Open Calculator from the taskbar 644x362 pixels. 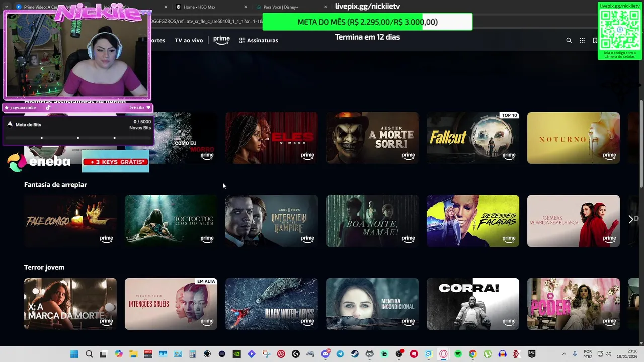192,354
